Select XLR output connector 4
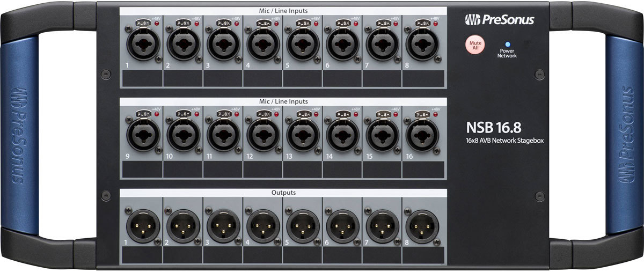 (262, 226)
